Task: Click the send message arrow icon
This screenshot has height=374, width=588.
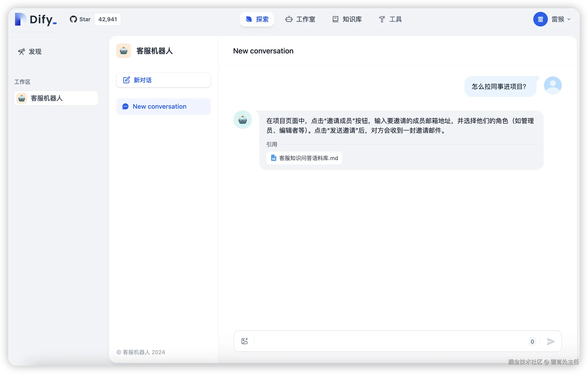Action: point(551,342)
